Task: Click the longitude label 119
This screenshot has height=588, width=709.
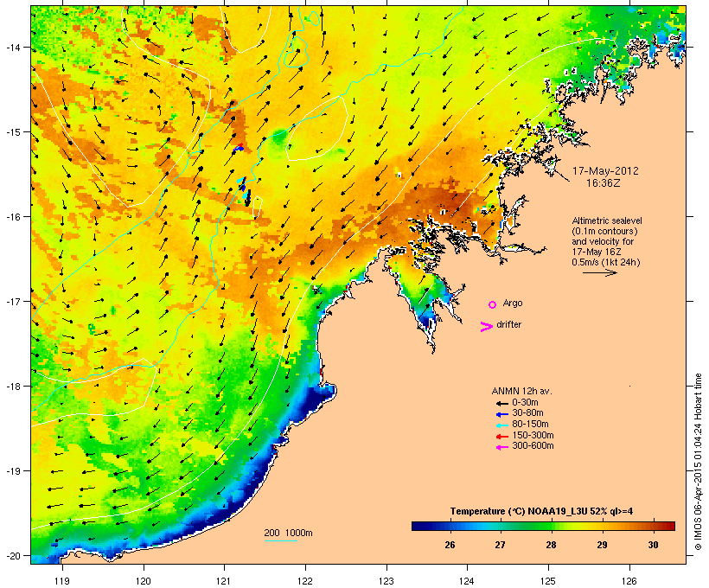Action: tap(62, 581)
